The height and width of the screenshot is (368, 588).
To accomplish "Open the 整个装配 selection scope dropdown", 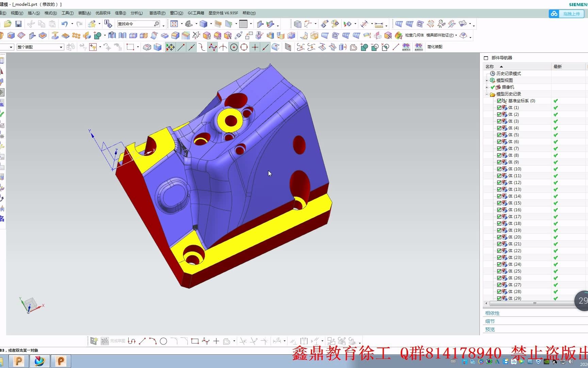I will (40, 47).
